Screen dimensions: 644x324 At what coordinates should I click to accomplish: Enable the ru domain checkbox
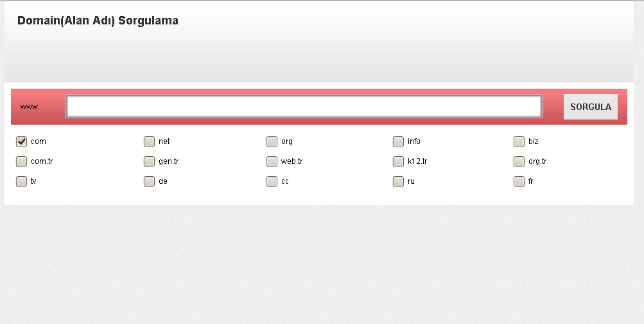pyautogui.click(x=398, y=181)
